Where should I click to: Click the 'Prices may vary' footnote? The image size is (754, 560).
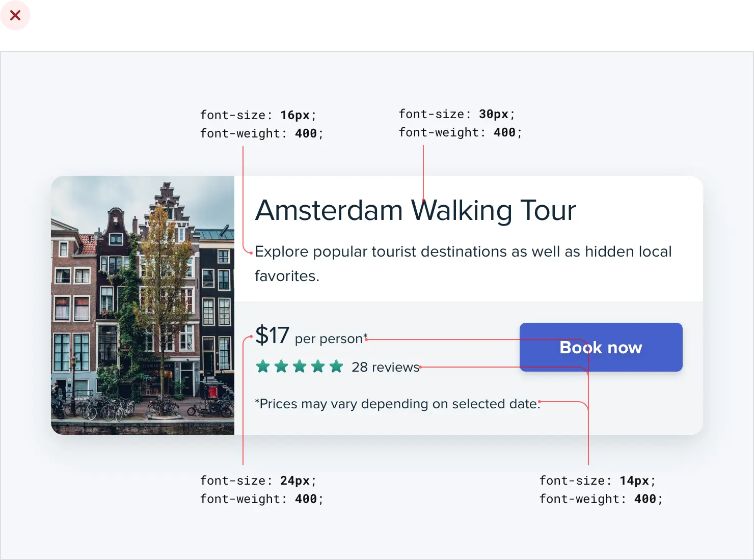click(397, 404)
